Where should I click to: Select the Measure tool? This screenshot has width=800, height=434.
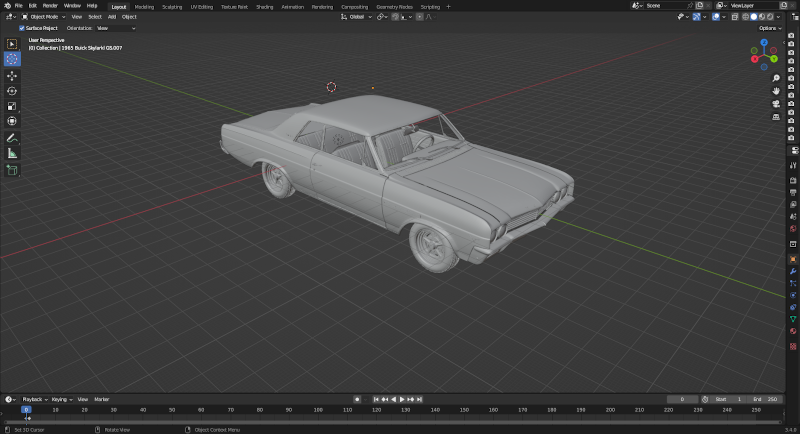(12, 154)
